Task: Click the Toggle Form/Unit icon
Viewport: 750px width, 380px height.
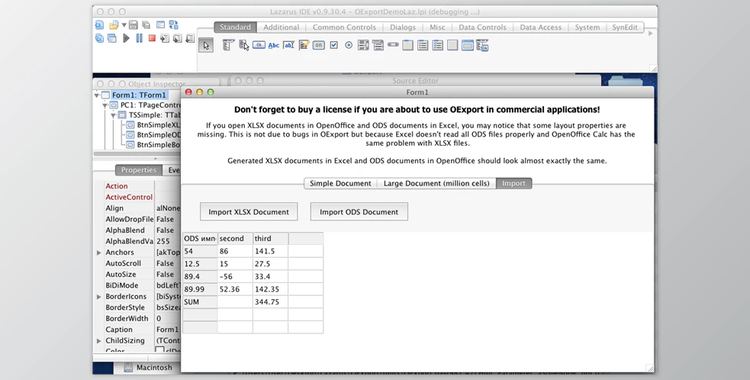Action: pos(173,25)
